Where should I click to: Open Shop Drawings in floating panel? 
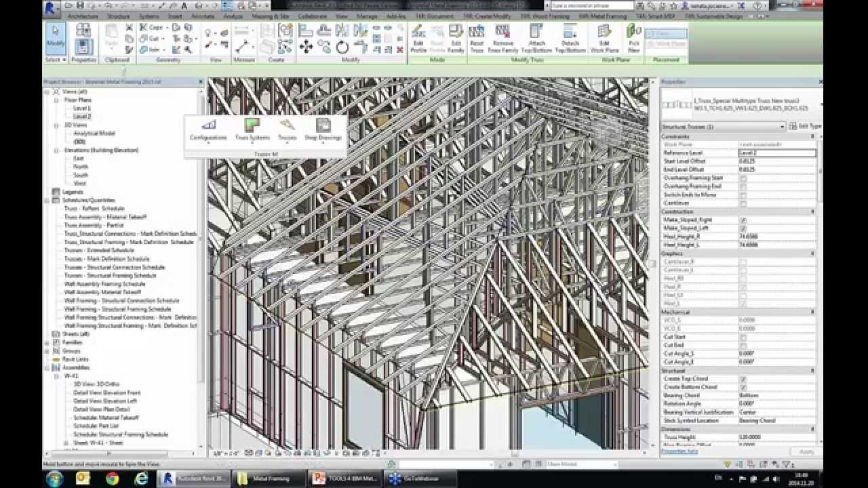coord(323,129)
